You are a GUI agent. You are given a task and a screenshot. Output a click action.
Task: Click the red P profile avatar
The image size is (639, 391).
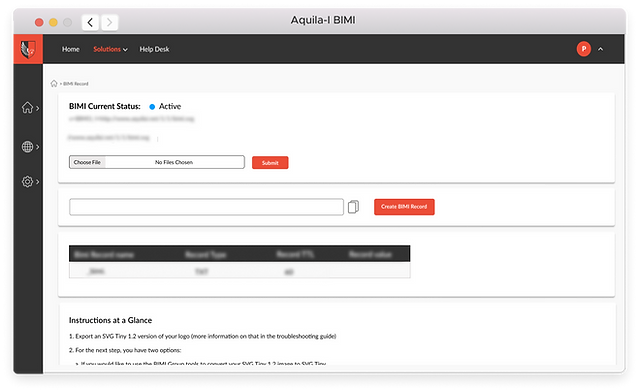tap(584, 49)
